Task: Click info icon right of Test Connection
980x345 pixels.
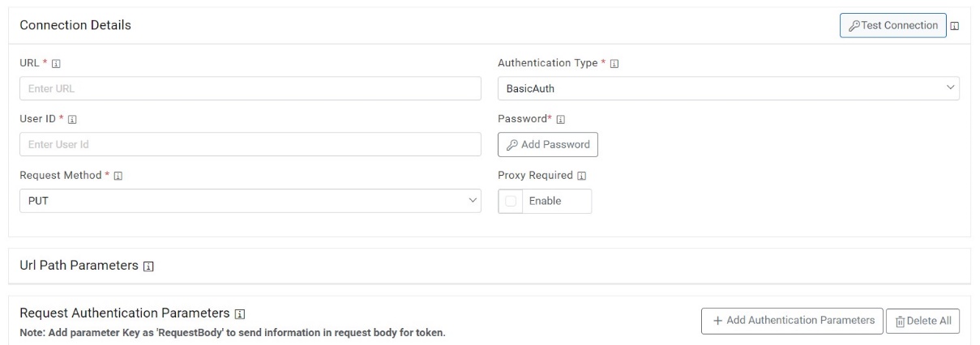Action: [x=955, y=26]
